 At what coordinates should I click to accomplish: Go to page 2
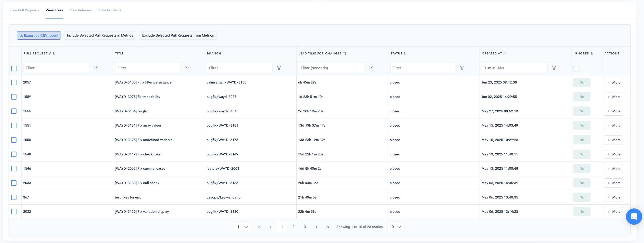point(293,227)
